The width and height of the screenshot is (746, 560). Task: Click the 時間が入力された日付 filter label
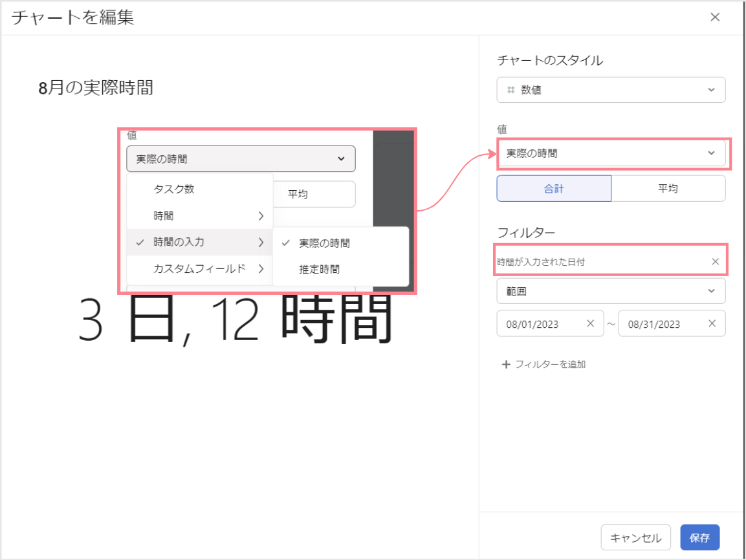click(541, 262)
